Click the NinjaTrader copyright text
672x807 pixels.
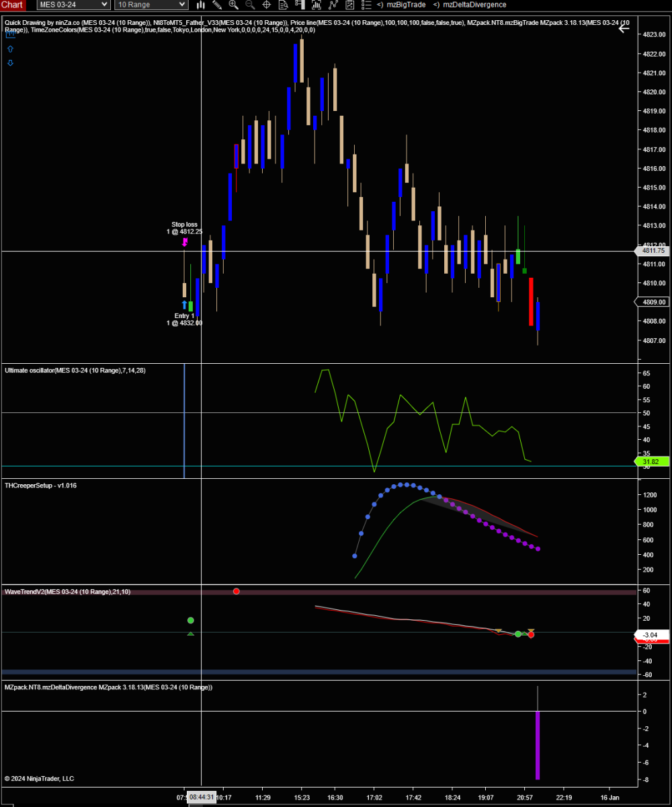click(39, 779)
